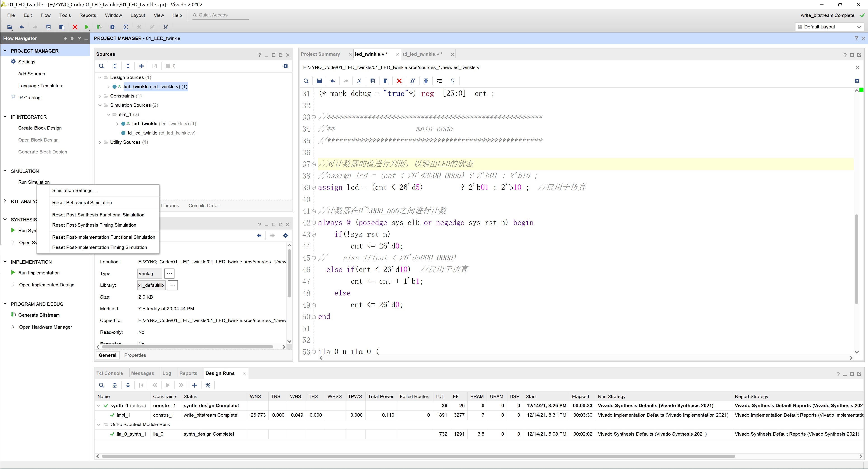Click Create Block Design

tap(40, 128)
